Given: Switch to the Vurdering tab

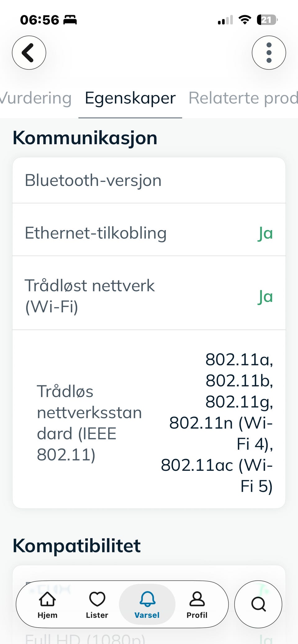Looking at the screenshot, I should (x=36, y=98).
